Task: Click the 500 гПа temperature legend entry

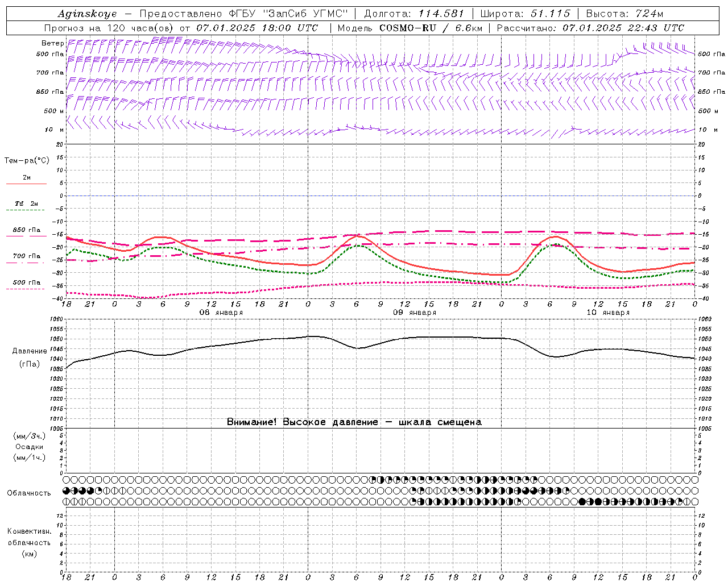Action: pos(27,282)
